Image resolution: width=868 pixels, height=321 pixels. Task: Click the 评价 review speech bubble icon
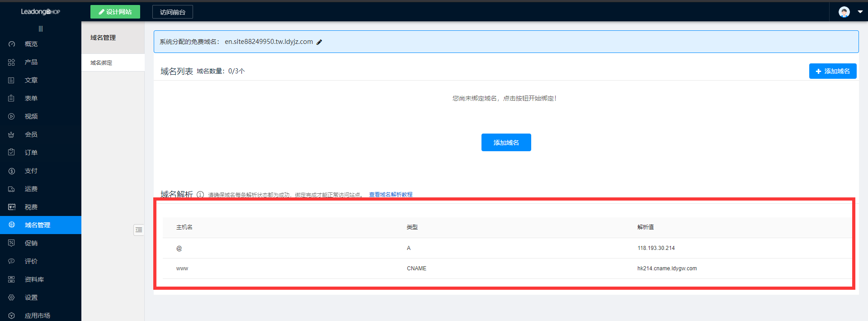12,261
